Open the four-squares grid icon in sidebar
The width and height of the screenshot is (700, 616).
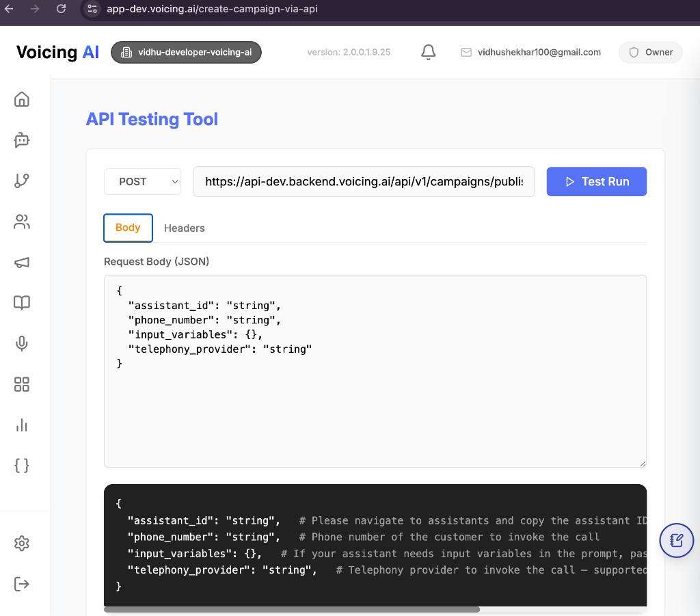click(x=21, y=384)
